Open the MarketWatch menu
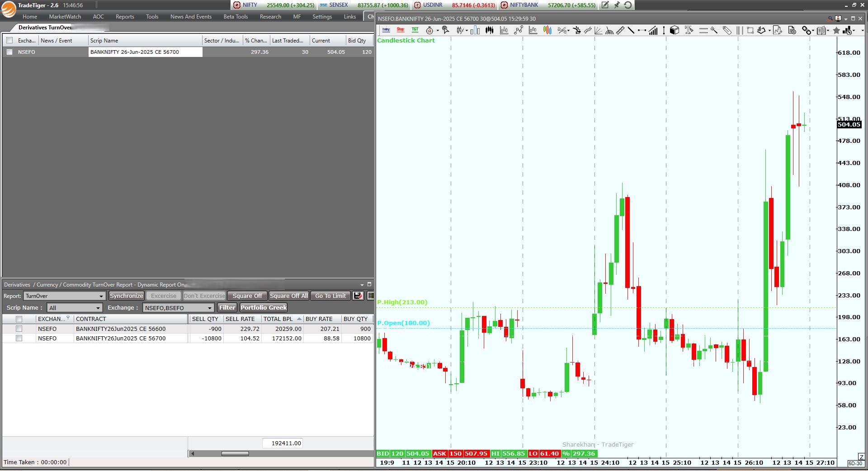 pos(65,17)
